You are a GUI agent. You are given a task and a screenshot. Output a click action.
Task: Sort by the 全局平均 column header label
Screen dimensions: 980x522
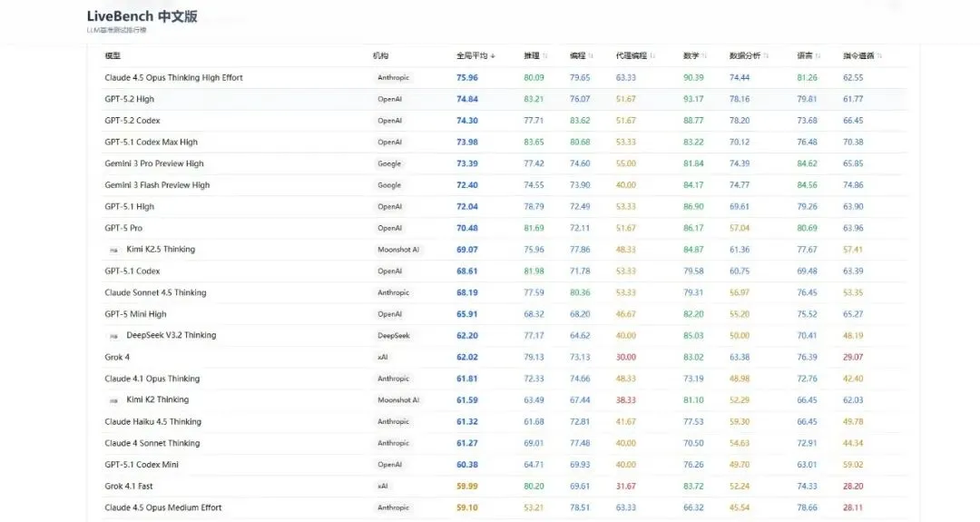tap(472, 55)
